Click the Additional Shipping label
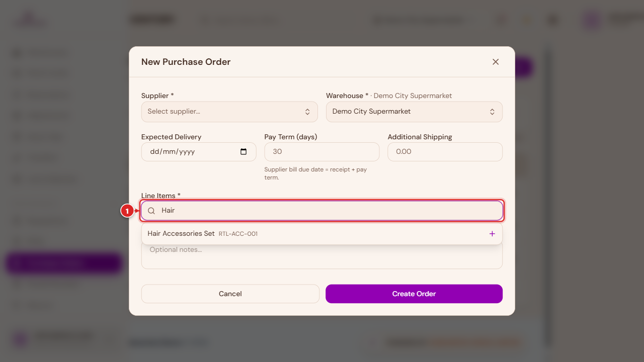644x362 pixels. [x=420, y=137]
